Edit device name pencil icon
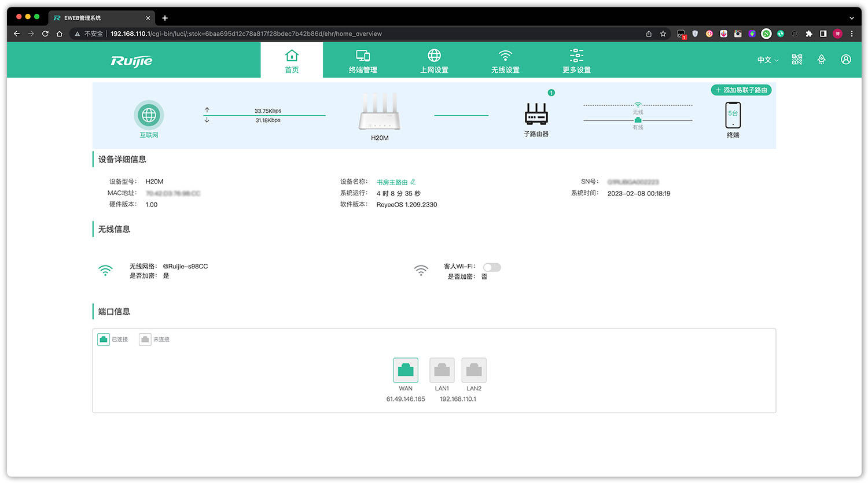868x483 pixels. (413, 182)
